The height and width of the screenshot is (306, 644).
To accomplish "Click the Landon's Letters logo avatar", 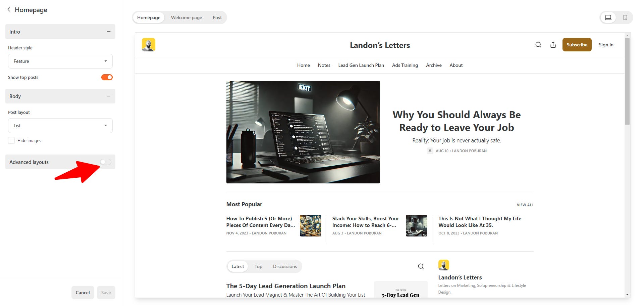I will [x=149, y=45].
